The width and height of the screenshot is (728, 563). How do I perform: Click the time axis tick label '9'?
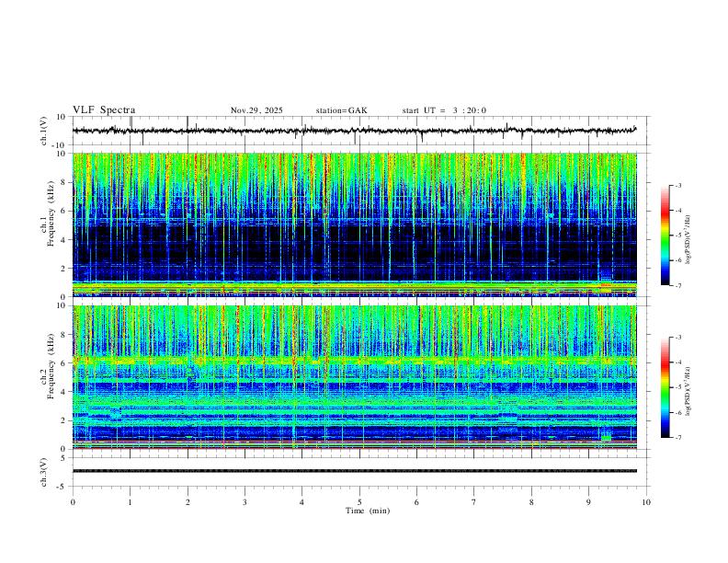tap(588, 502)
